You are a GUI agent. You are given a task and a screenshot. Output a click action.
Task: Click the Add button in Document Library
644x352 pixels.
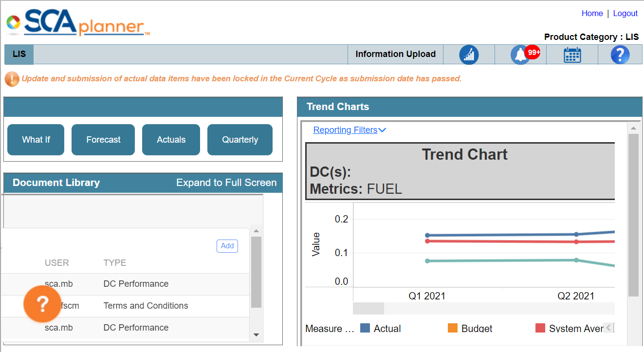227,246
